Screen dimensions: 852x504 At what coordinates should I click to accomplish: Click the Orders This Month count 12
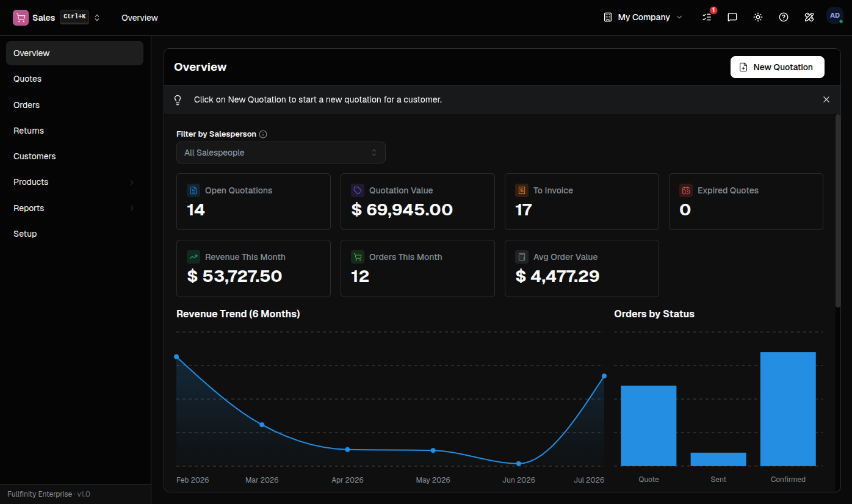360,276
